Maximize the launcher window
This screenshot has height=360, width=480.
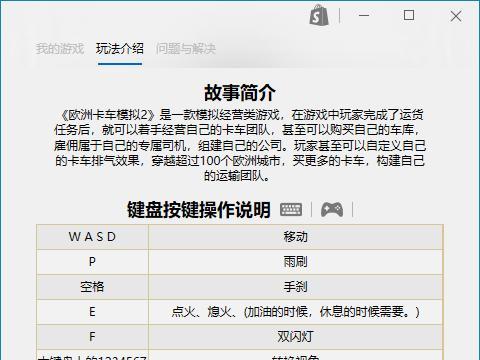point(409,15)
